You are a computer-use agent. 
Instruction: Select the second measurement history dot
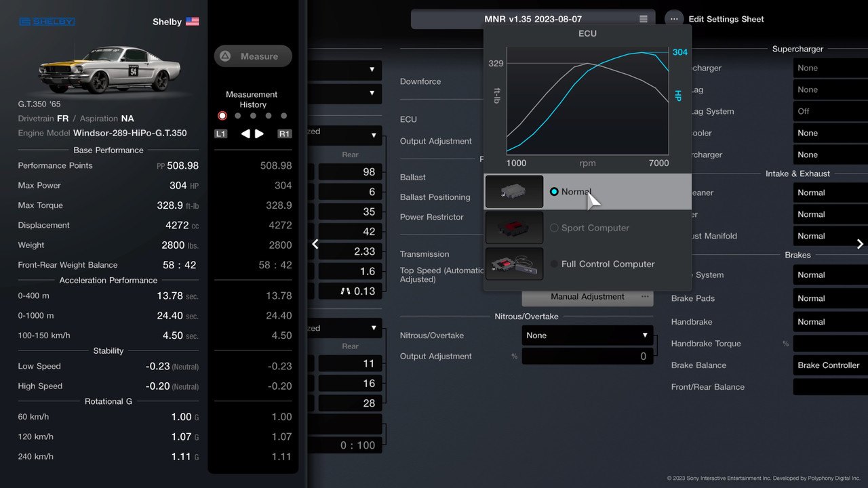[x=237, y=116]
